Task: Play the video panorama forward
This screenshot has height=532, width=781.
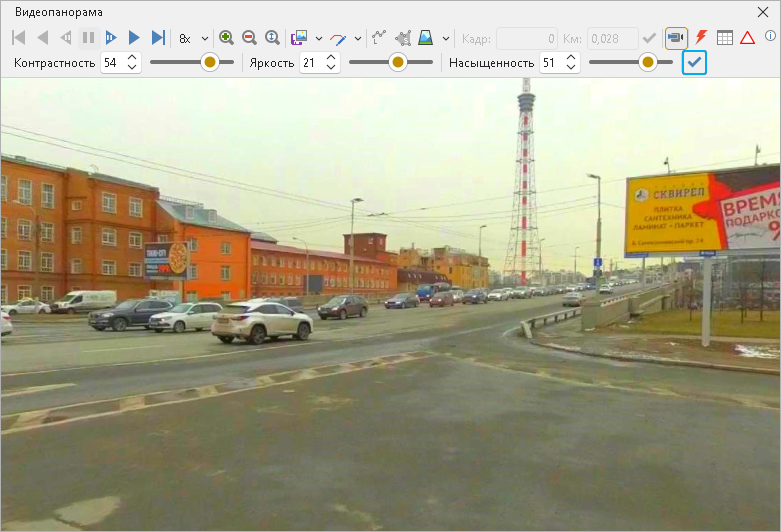Action: coord(134,38)
